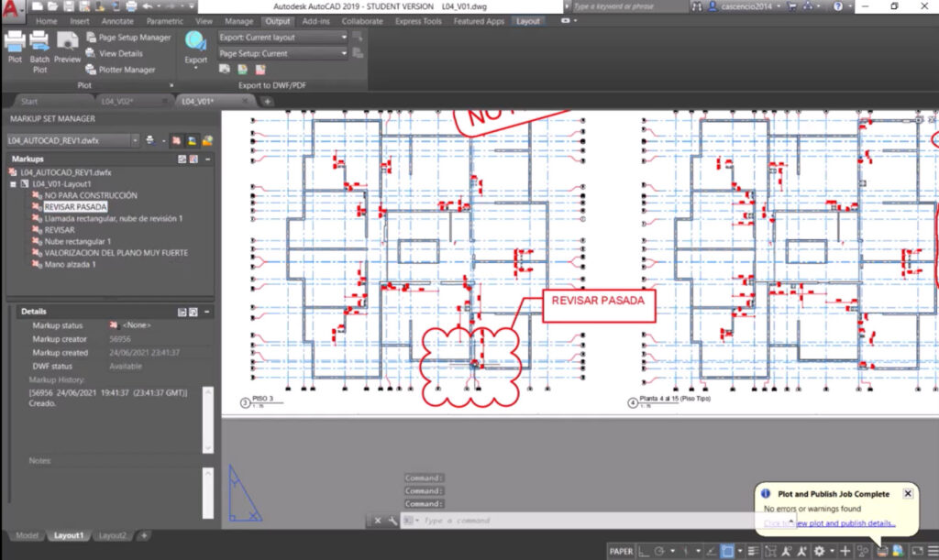Click the Preview plot icon

[67, 46]
